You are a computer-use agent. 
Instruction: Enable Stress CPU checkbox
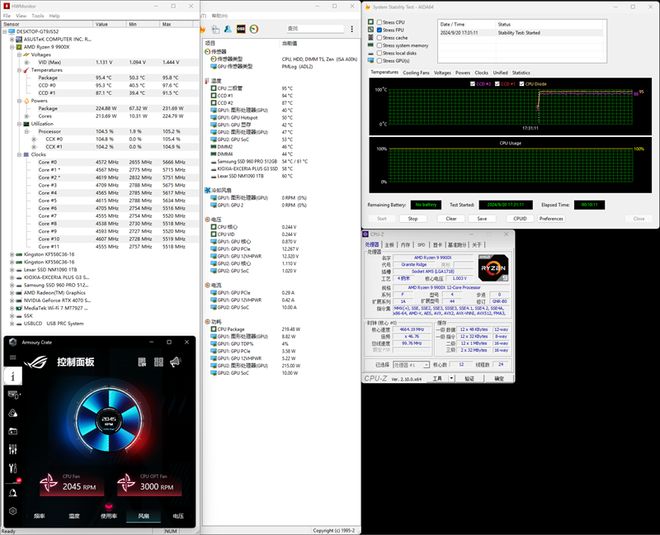(379, 22)
